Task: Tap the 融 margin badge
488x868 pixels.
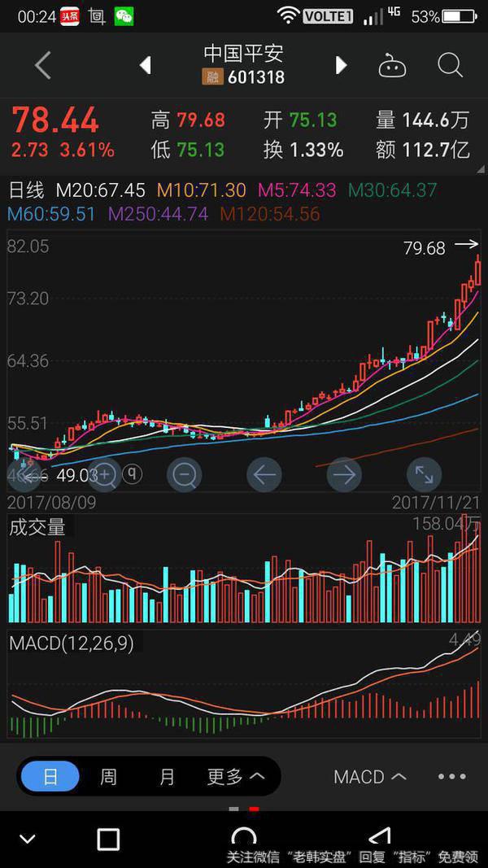Action: pyautogui.click(x=212, y=76)
